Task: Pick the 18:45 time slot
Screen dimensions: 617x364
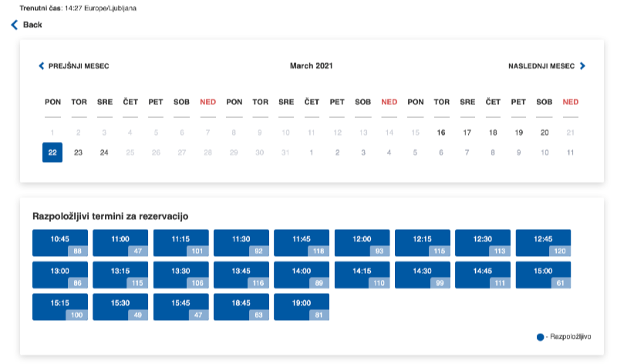Action: click(241, 307)
